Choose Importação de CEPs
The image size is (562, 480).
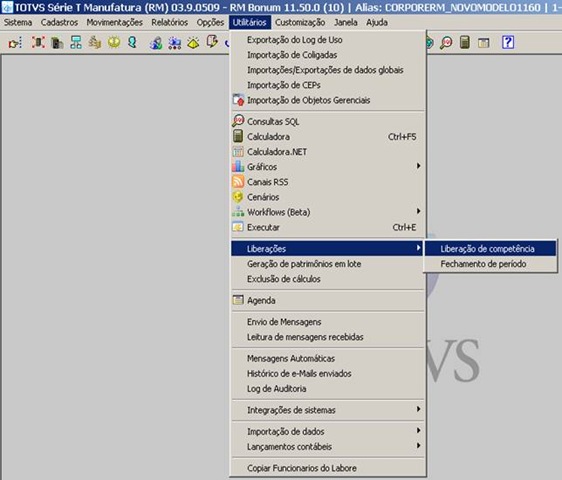point(328,85)
